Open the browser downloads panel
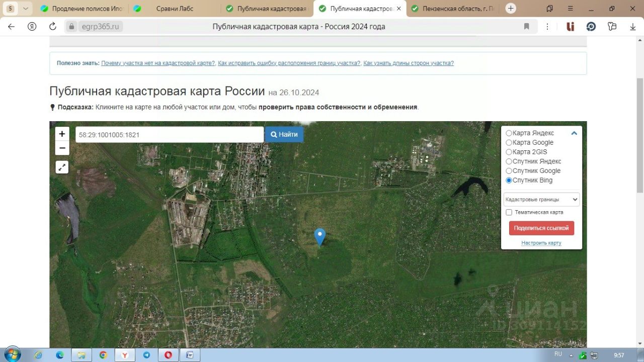This screenshot has width=644, height=362. point(633,27)
